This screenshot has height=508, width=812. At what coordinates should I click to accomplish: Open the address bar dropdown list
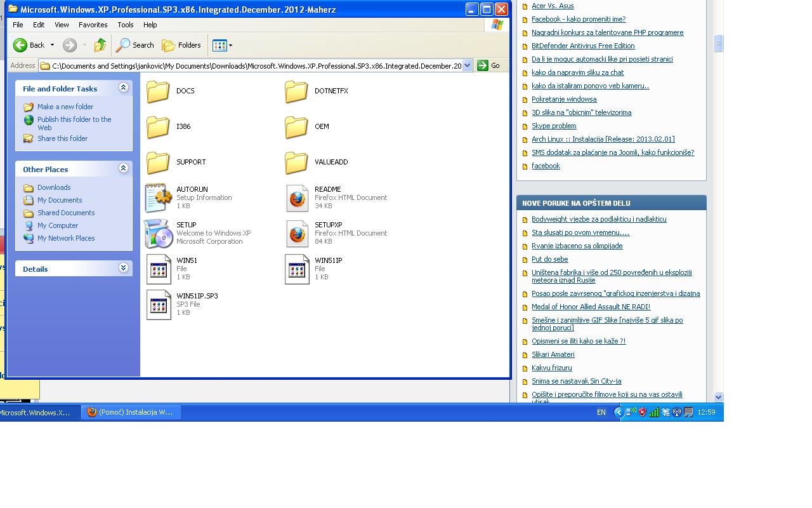pos(468,65)
